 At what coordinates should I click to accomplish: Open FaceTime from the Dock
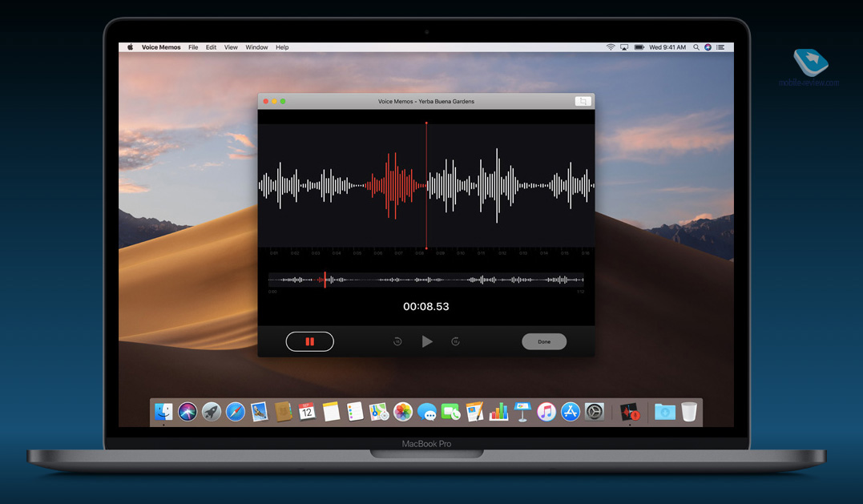451,412
